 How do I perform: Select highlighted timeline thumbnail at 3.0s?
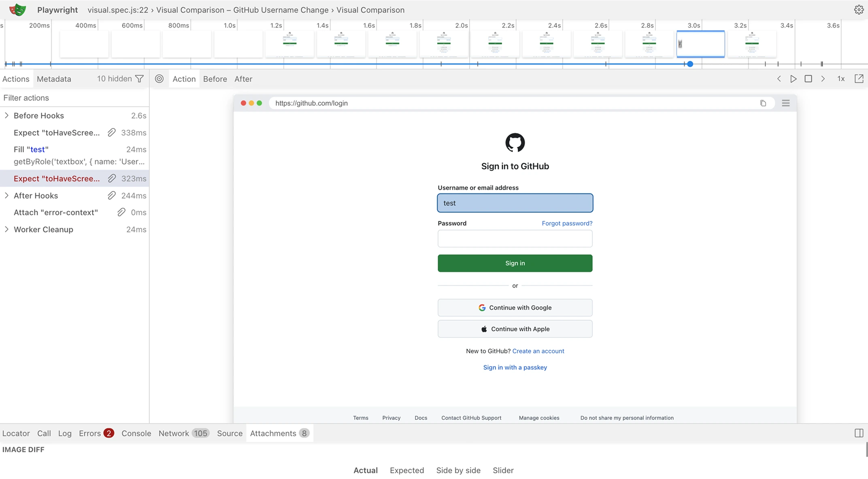[x=701, y=44]
